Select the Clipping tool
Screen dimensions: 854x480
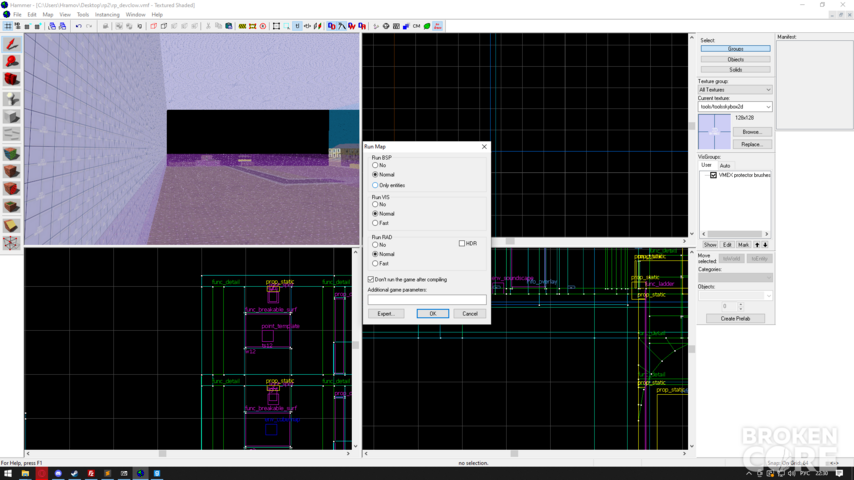click(x=11, y=226)
